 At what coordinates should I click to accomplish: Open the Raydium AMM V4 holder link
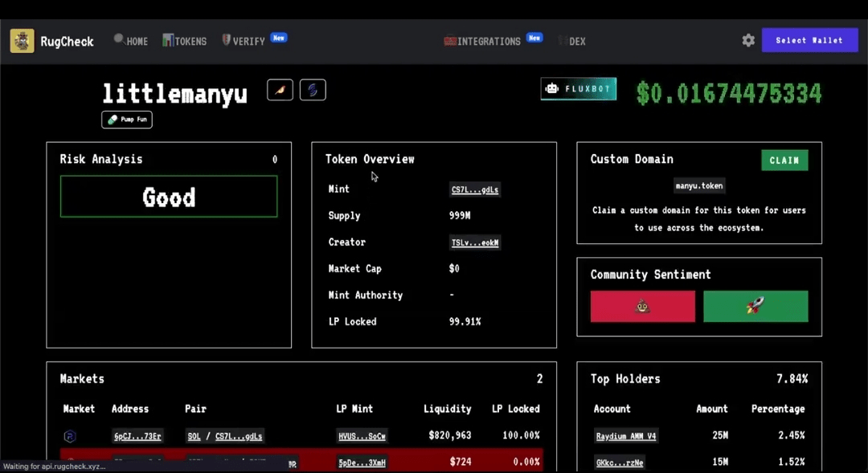click(625, 436)
